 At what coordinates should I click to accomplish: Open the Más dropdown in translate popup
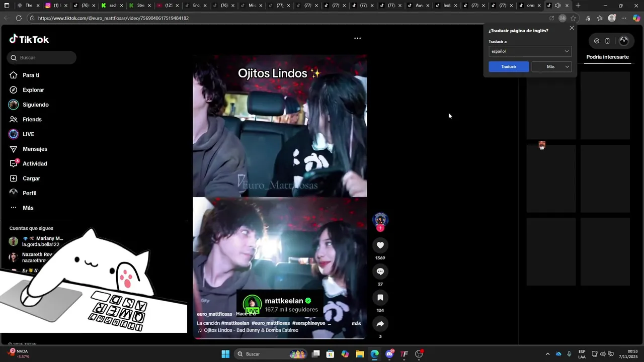click(551, 67)
